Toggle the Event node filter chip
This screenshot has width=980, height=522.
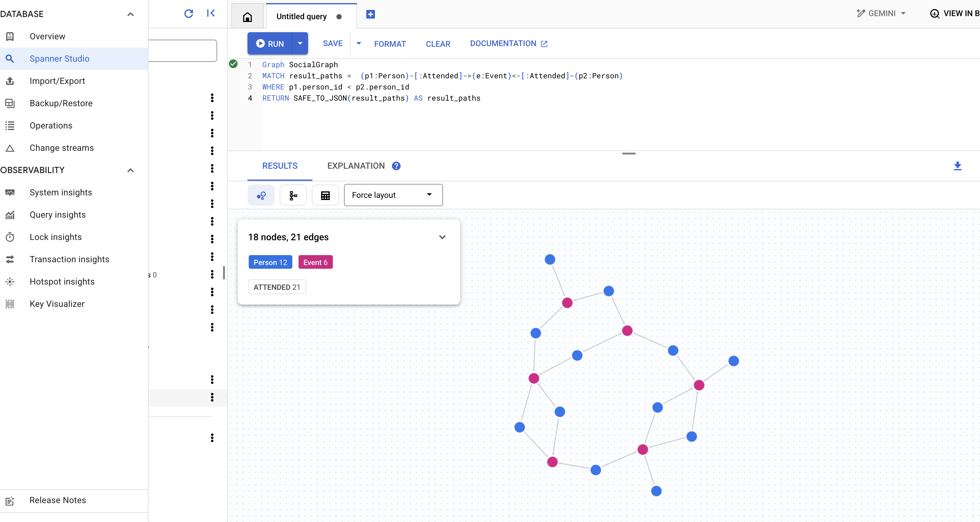[x=316, y=262]
